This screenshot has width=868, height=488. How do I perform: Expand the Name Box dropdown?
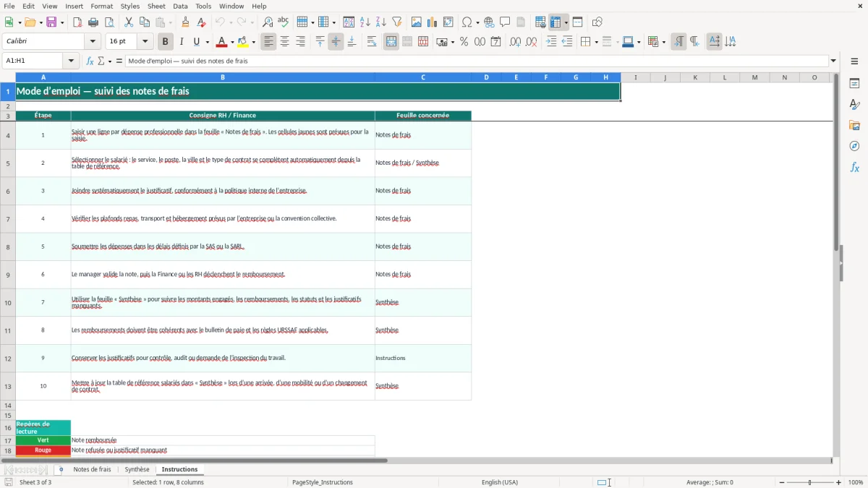point(72,61)
